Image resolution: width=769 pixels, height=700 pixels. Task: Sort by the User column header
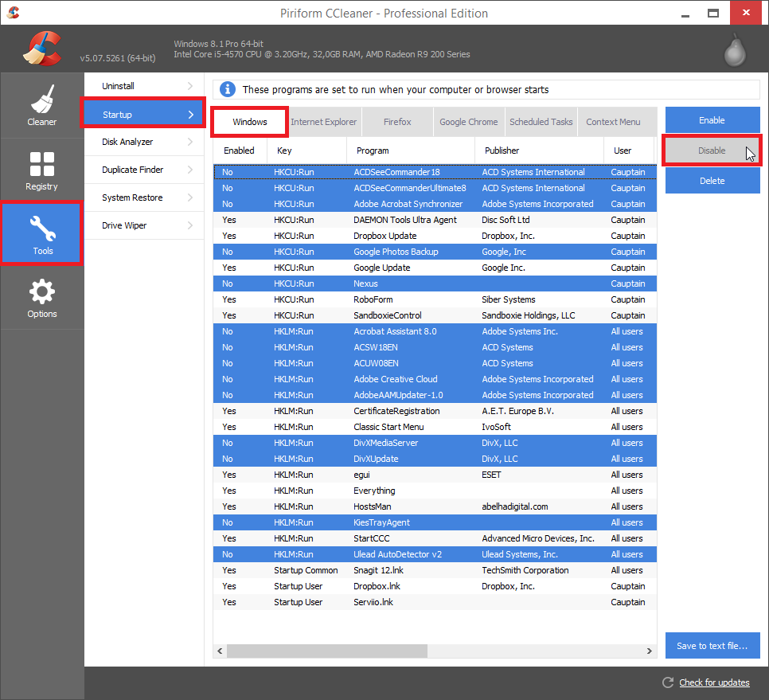[630, 151]
